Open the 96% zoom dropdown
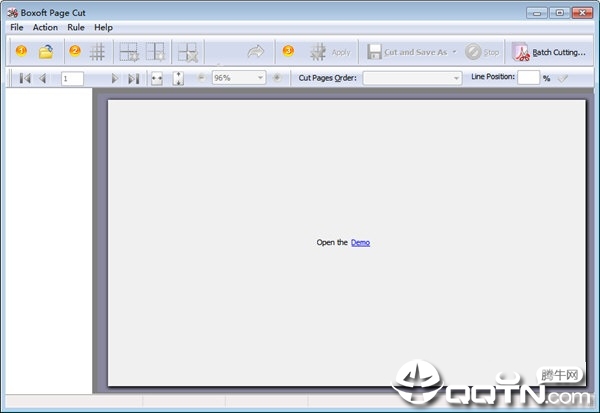The image size is (600, 413). [260, 78]
